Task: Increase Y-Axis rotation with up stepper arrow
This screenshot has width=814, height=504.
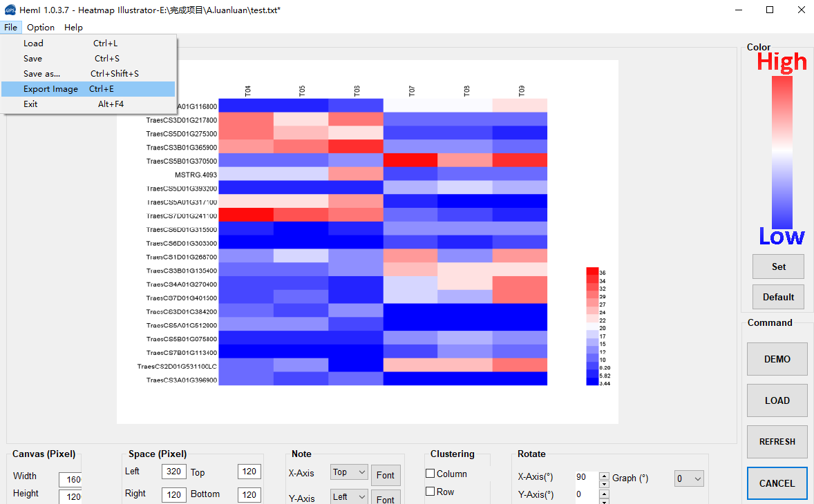Action: (604, 493)
